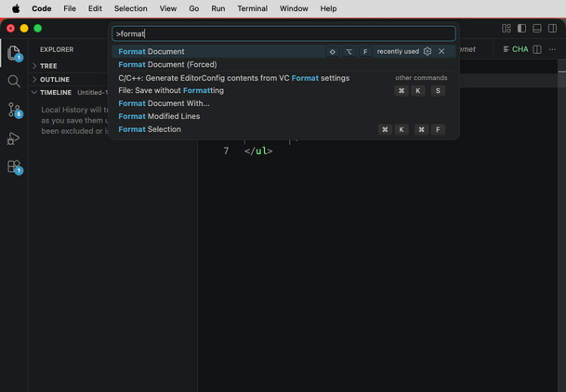Select Format Modified Lines command
The width and height of the screenshot is (566, 392).
tap(283, 116)
